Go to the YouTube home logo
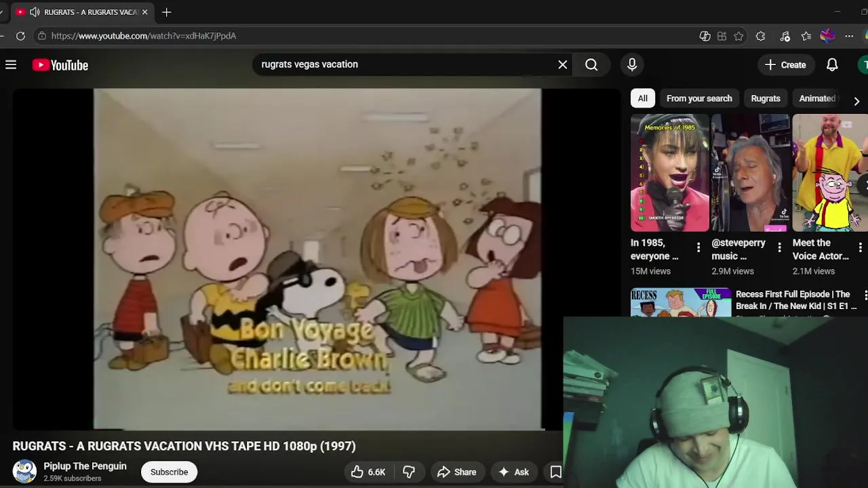868x488 pixels. pos(60,65)
